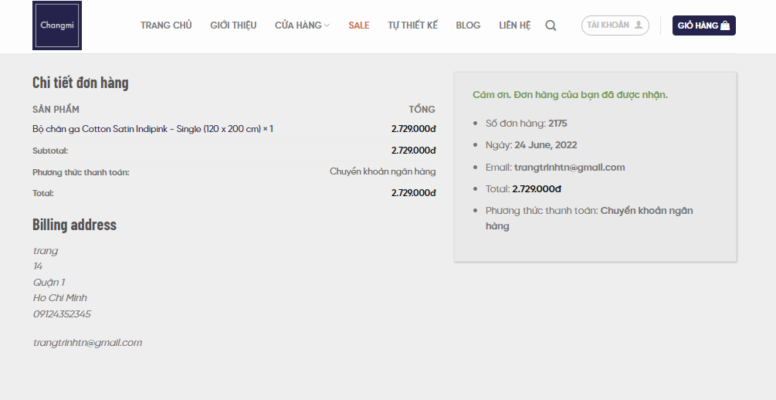Expand the Cửa hàng dropdown chevron
Viewport: 776px width, 400px height.
pyautogui.click(x=327, y=25)
